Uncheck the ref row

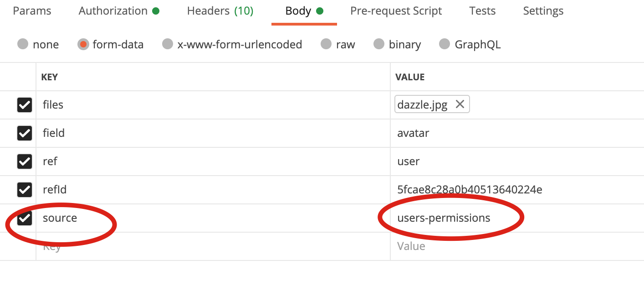coord(24,161)
